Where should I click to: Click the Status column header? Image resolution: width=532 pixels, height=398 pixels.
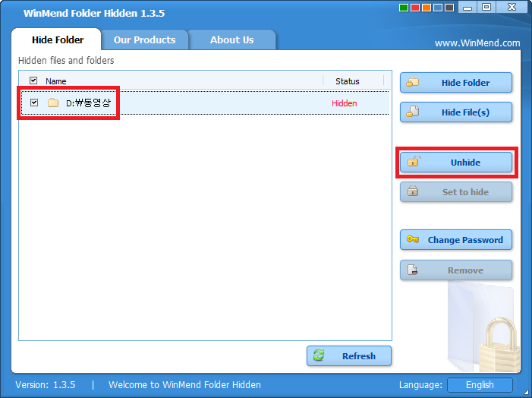(347, 81)
